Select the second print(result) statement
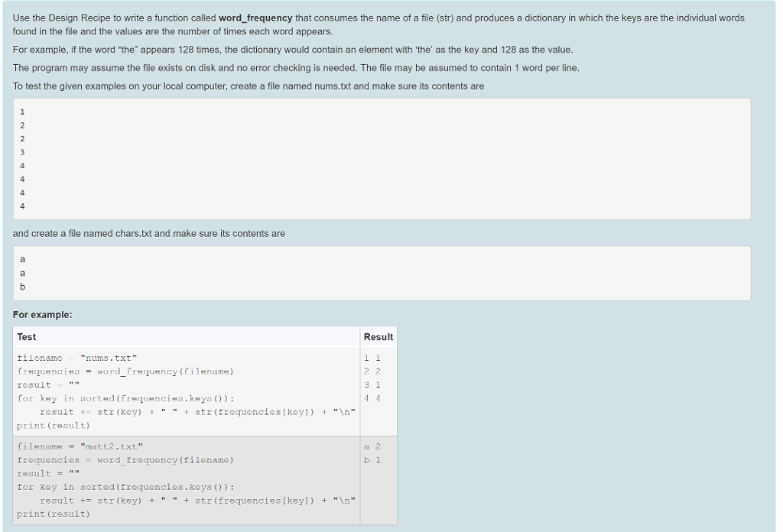The height and width of the screenshot is (532, 783). point(53,514)
